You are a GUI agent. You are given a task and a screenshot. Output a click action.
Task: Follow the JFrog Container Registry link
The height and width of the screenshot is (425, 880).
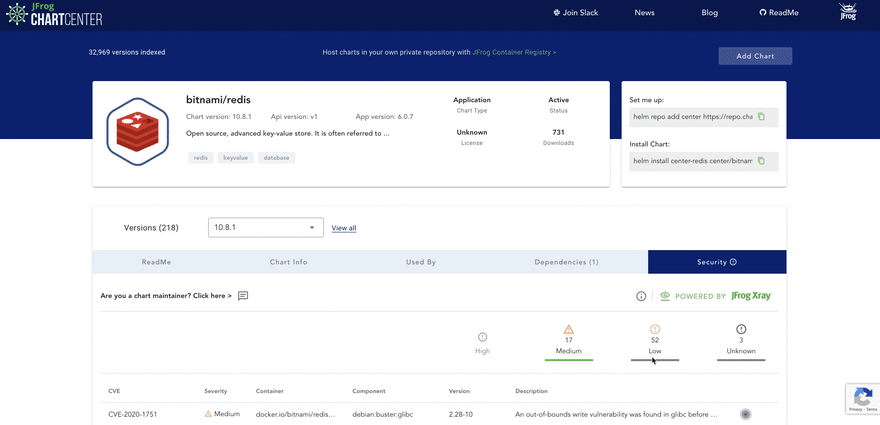pyautogui.click(x=514, y=52)
